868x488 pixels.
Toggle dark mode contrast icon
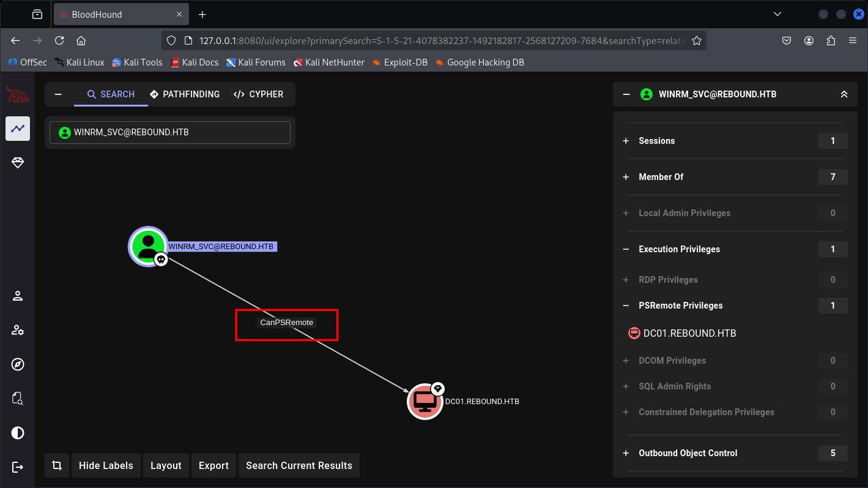tap(18, 433)
